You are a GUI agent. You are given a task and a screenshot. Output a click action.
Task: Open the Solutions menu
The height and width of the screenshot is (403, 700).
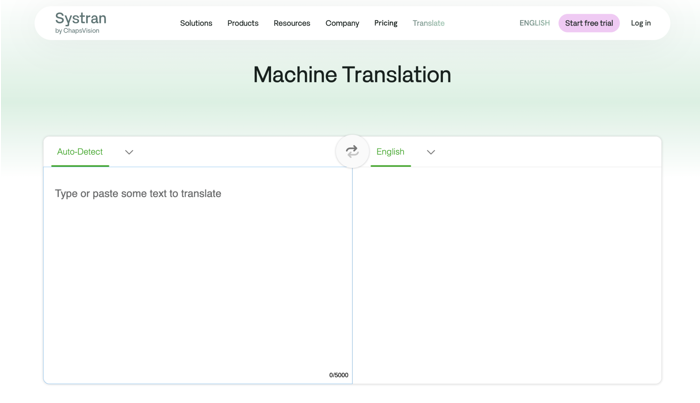coord(196,23)
